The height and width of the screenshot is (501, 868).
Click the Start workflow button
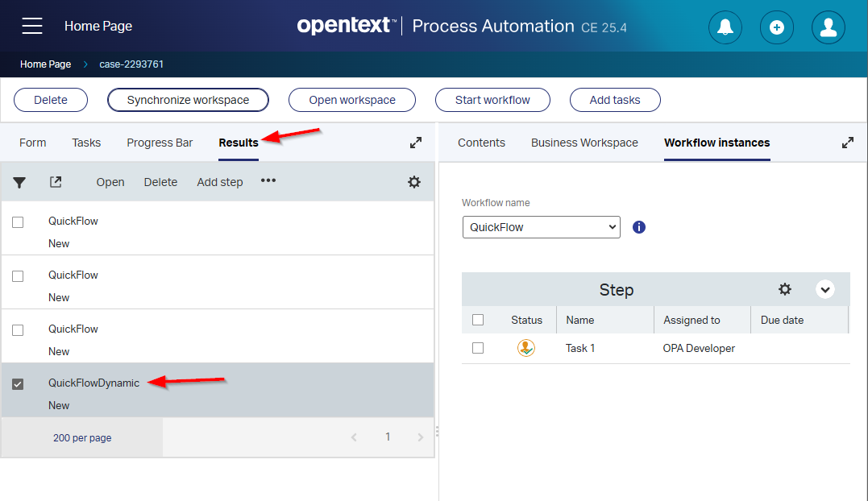(x=492, y=100)
